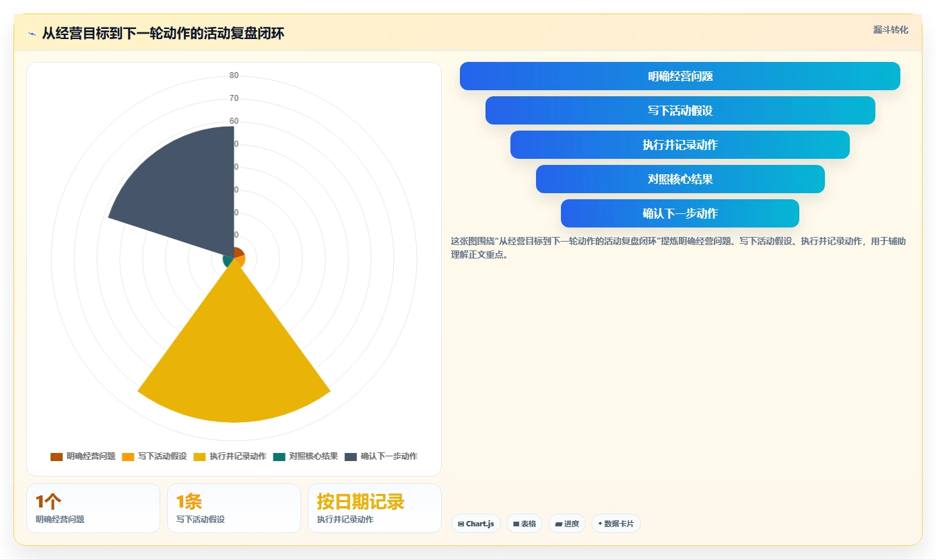
Task: Select the 确认下一步动作 funnel stage
Action: (680, 213)
